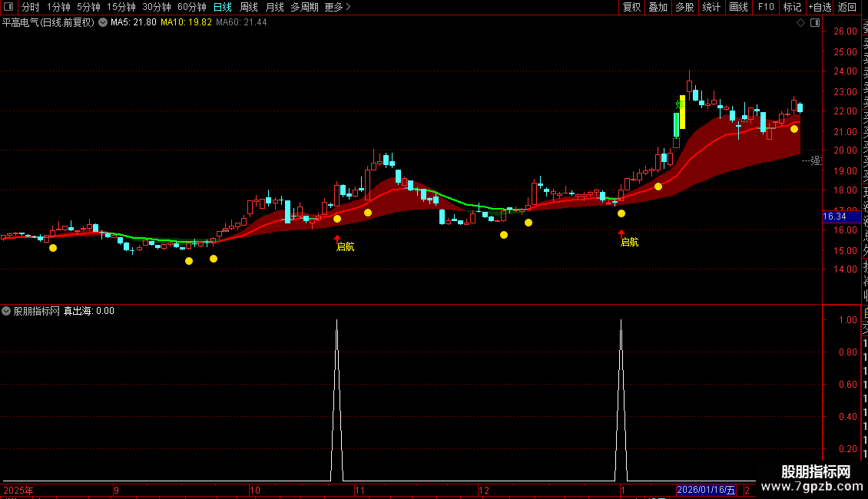
Task: Click the highlighted date 2026/01/16/五
Action: click(706, 490)
